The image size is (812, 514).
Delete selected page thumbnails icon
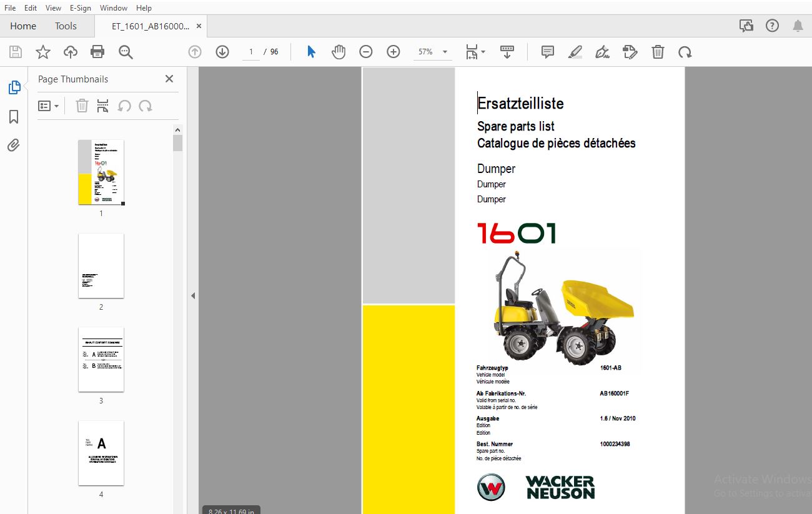click(82, 106)
